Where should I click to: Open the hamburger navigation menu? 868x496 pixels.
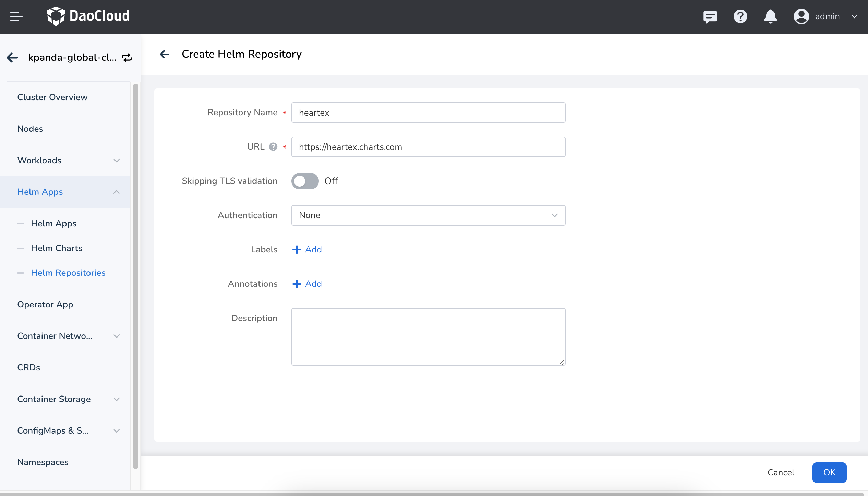pyautogui.click(x=16, y=16)
